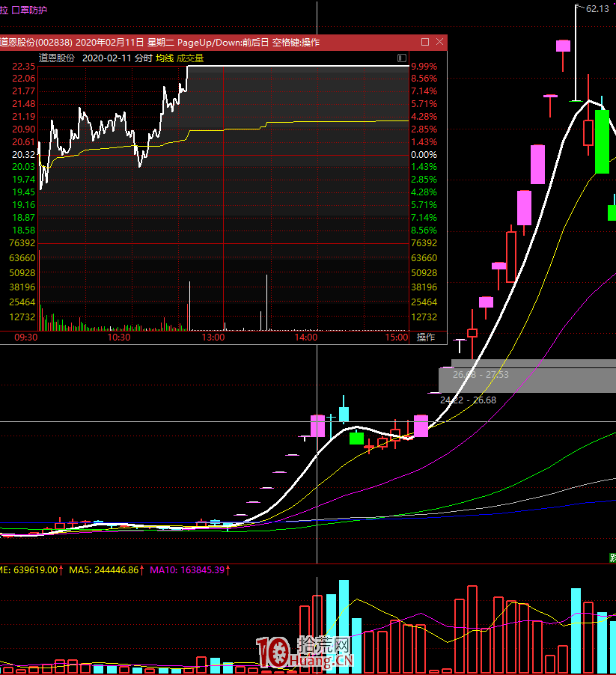Click the 成交量 legend label

pyautogui.click(x=190, y=58)
